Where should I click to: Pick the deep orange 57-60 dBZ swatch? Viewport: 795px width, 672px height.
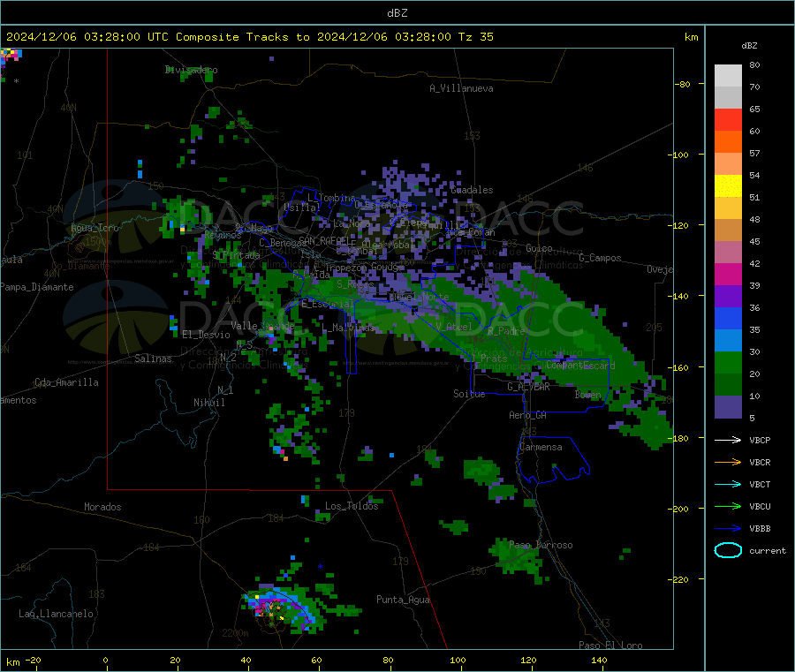(x=728, y=142)
